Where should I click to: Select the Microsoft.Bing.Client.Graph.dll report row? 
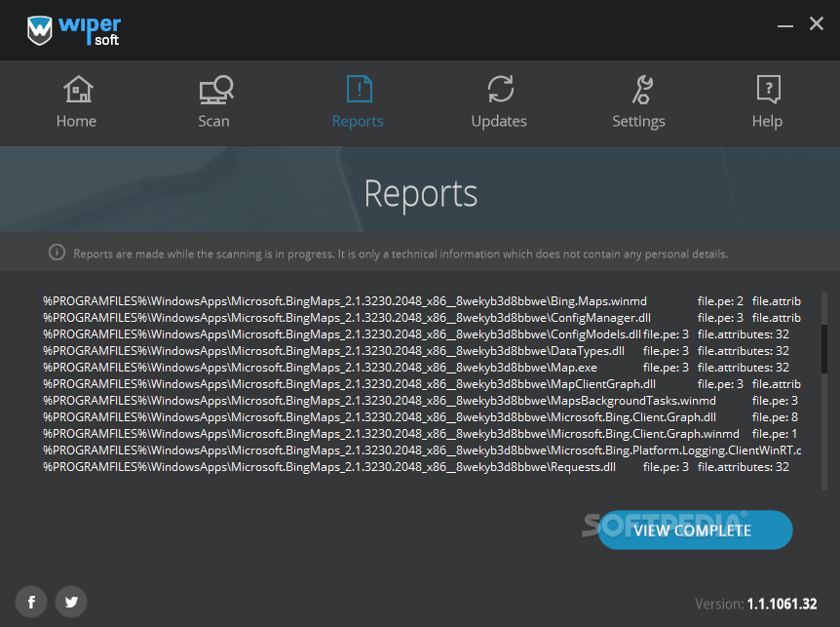(x=422, y=417)
